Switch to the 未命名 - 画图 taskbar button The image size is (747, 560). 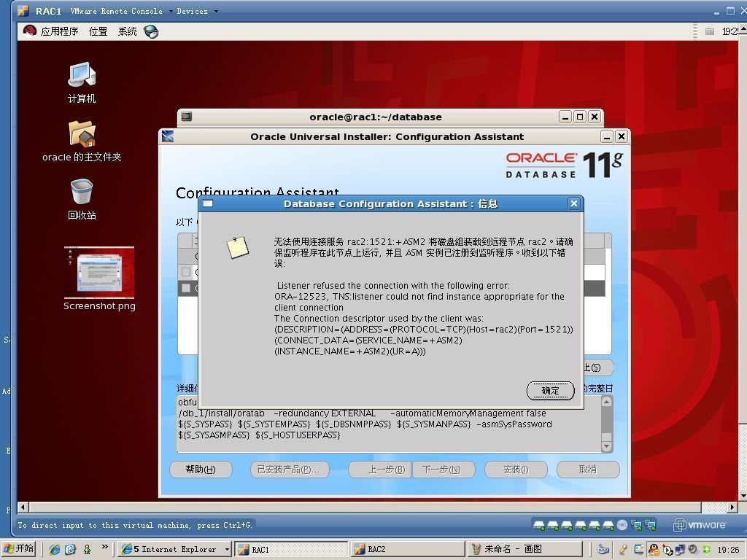coord(525,550)
